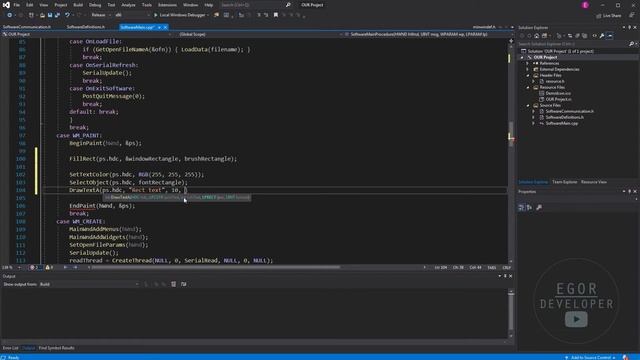Image resolution: width=640 pixels, height=360 pixels.
Task: Click the Save All toolbar icon
Action: (x=57, y=15)
